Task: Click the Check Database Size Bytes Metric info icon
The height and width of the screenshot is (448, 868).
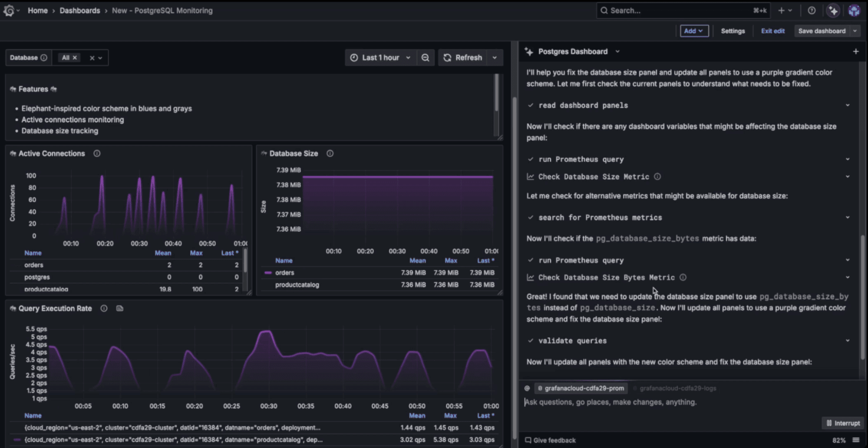Action: tap(683, 277)
